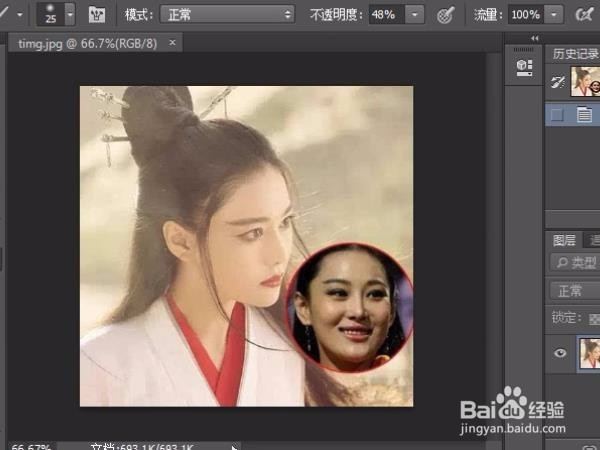Close the timg.jpg document tab
The width and height of the screenshot is (600, 450).
pos(172,42)
